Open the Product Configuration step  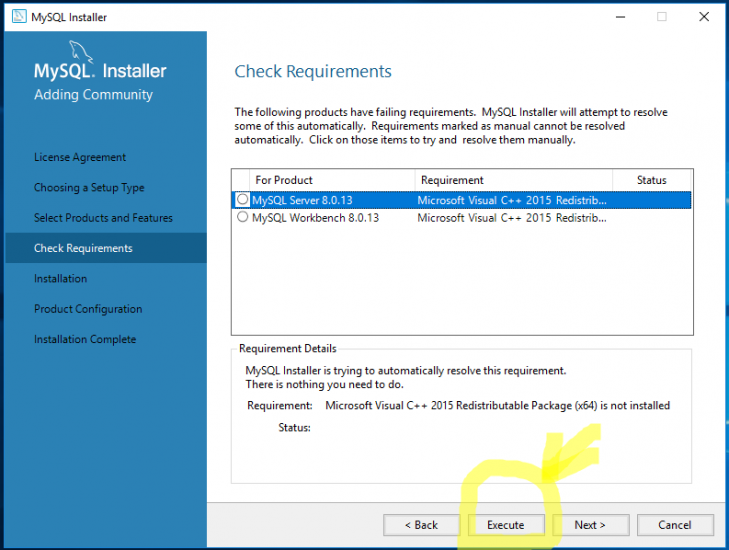click(88, 309)
